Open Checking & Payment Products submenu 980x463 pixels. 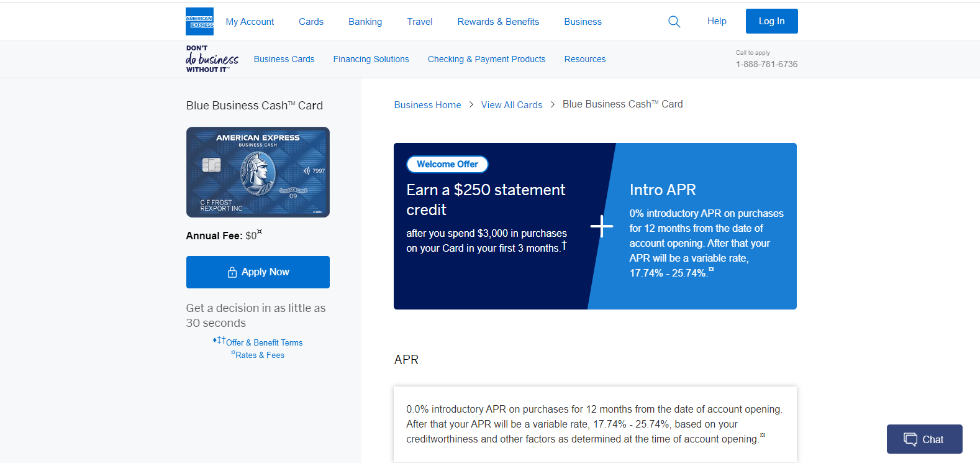(486, 59)
